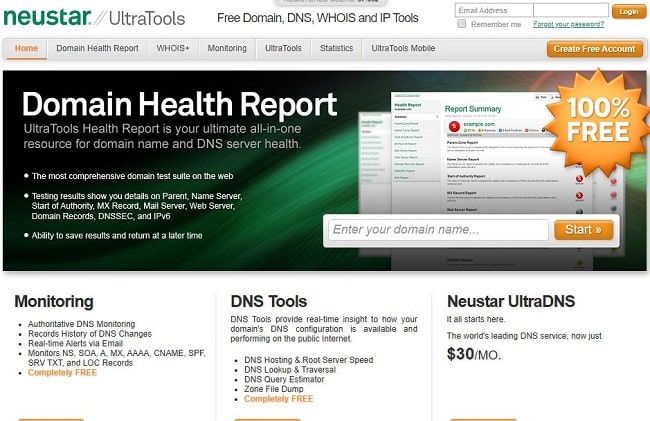Click the Create Free Account button
The image size is (650, 421).
(594, 49)
